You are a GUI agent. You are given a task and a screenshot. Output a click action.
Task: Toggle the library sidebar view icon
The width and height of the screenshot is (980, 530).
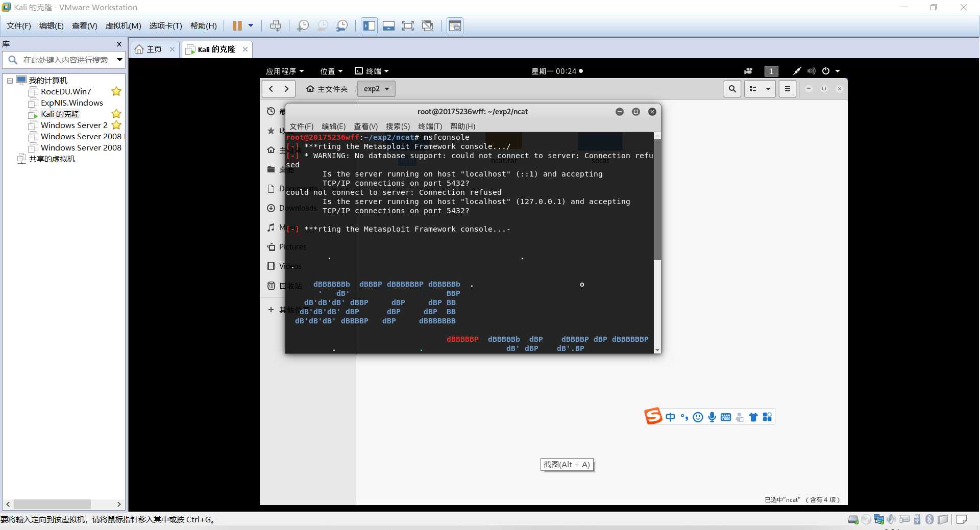(x=369, y=26)
